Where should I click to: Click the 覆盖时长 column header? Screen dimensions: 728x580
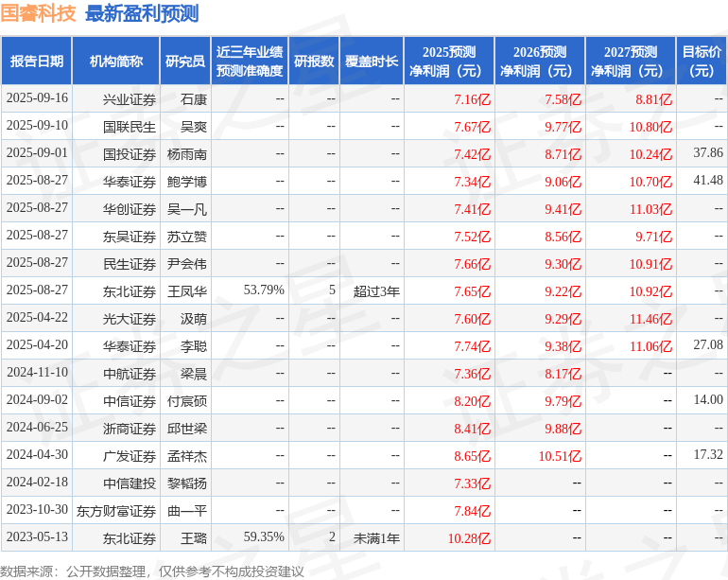[372, 61]
